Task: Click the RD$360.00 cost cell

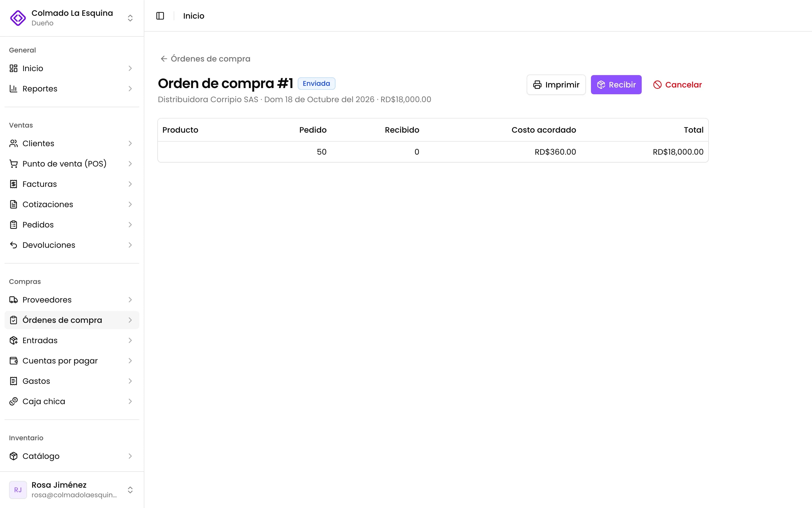Action: point(555,152)
